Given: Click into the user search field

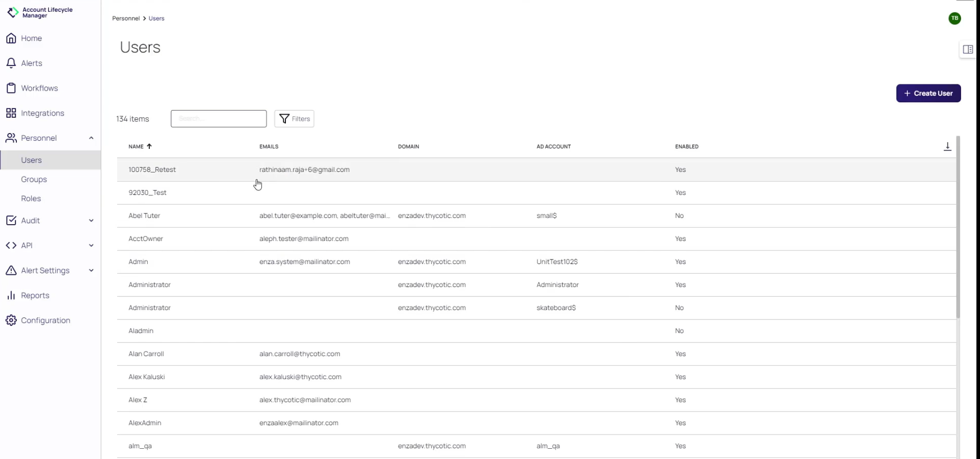Looking at the screenshot, I should [x=218, y=119].
